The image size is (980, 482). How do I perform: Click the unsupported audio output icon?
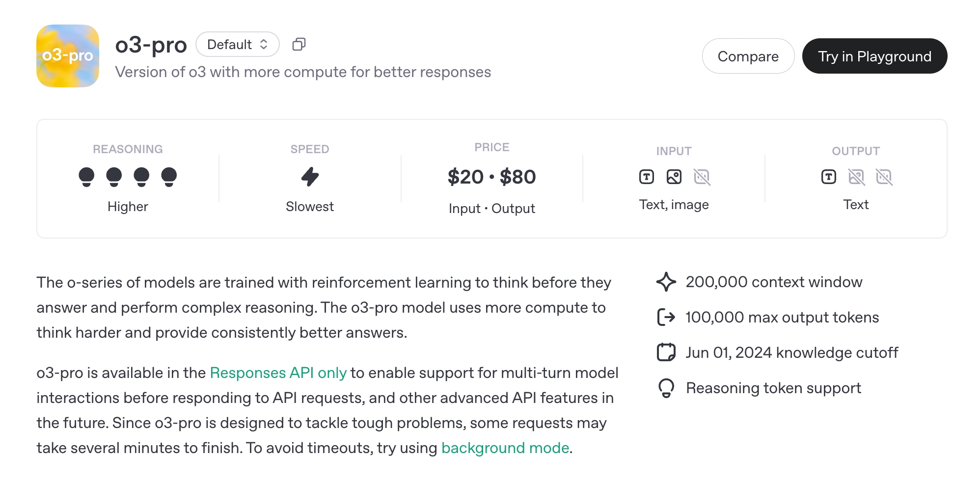pos(884,177)
